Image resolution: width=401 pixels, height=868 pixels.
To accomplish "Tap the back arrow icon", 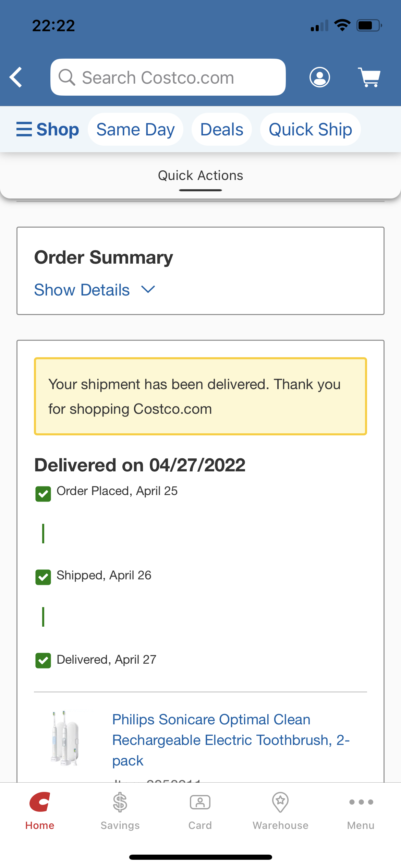I will click(x=16, y=77).
